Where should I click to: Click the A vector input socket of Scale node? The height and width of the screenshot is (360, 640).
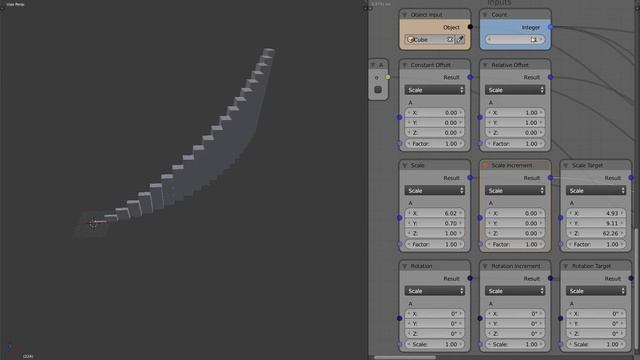pos(400,218)
